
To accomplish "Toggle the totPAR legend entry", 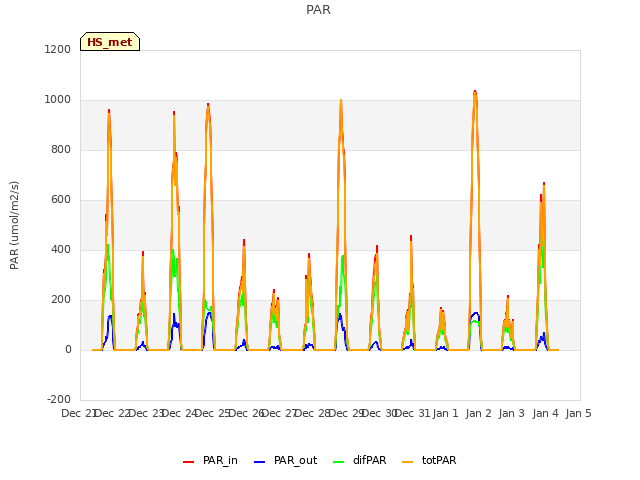I will pyautogui.click(x=429, y=461).
